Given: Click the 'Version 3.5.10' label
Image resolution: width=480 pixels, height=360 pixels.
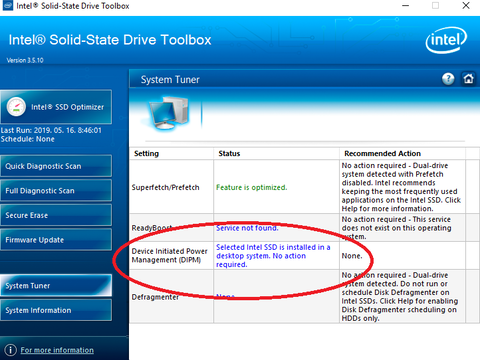Looking at the screenshot, I should (x=25, y=60).
